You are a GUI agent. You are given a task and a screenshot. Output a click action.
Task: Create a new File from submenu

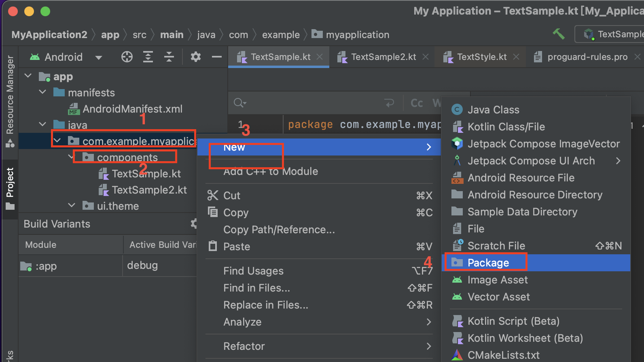click(x=536, y=229)
